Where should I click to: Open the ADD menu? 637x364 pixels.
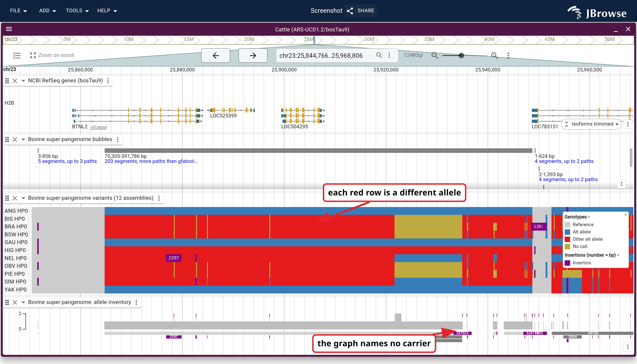tap(47, 10)
